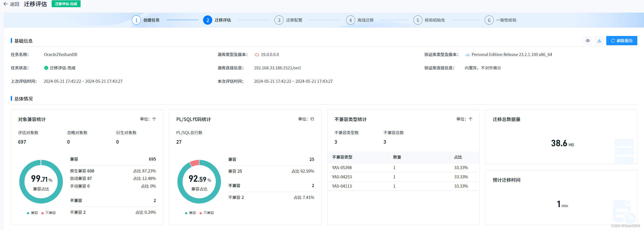644x230 pixels.
Task: Click 手动兼容 0 entry
Action: click(80, 186)
